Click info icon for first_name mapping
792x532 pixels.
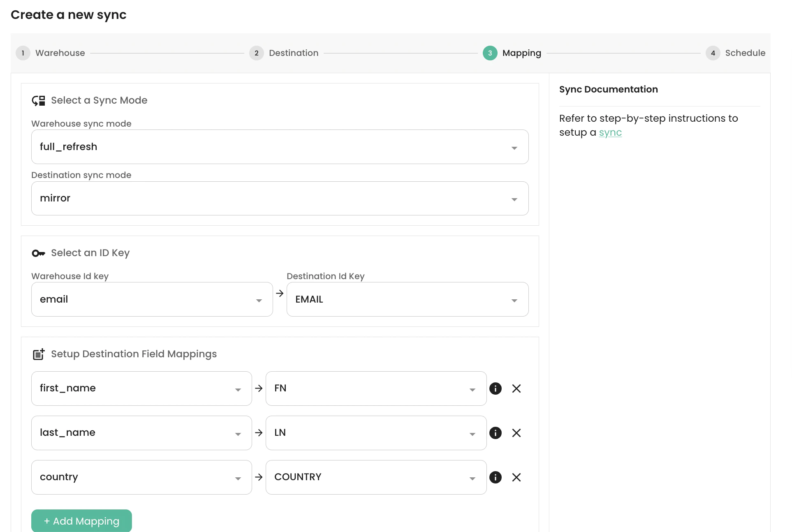(496, 389)
